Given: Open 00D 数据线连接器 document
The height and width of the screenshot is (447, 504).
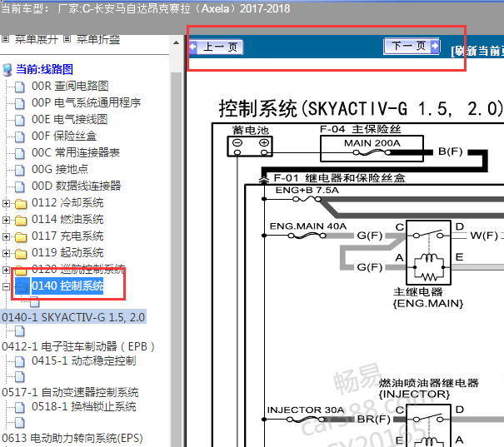Looking at the screenshot, I should [x=76, y=186].
